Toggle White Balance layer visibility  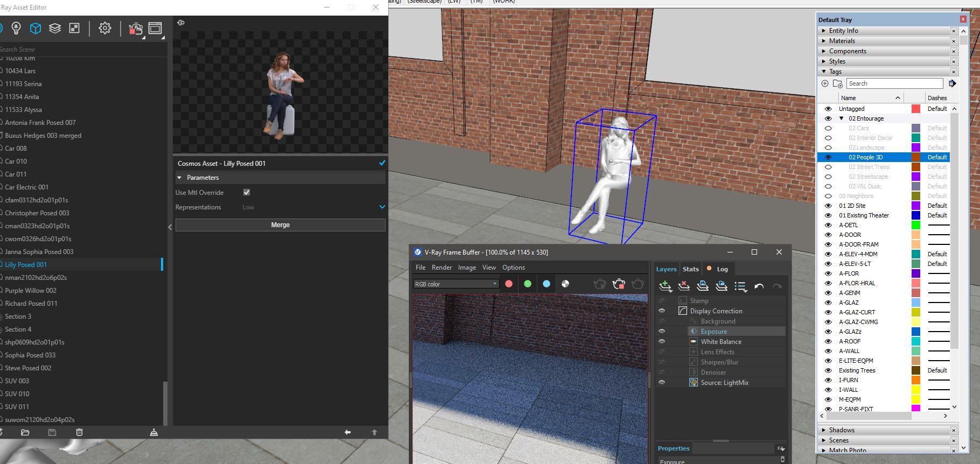(662, 341)
